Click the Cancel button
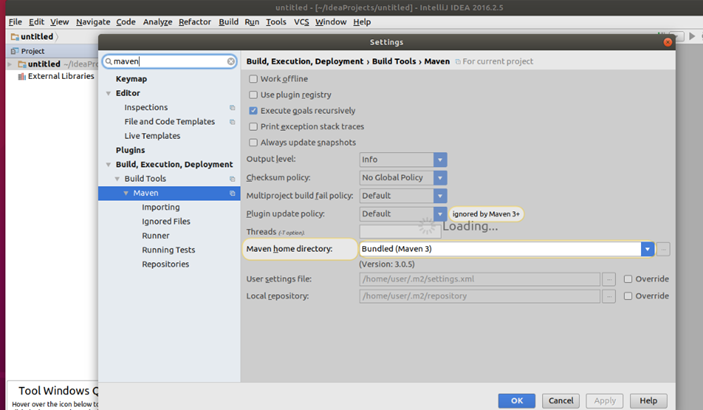Image resolution: width=703 pixels, height=410 pixels. pos(561,401)
